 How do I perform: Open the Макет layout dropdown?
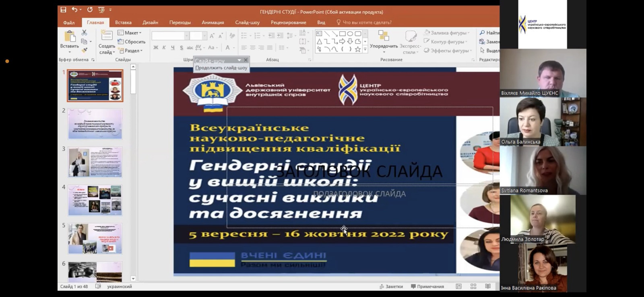[x=129, y=33]
